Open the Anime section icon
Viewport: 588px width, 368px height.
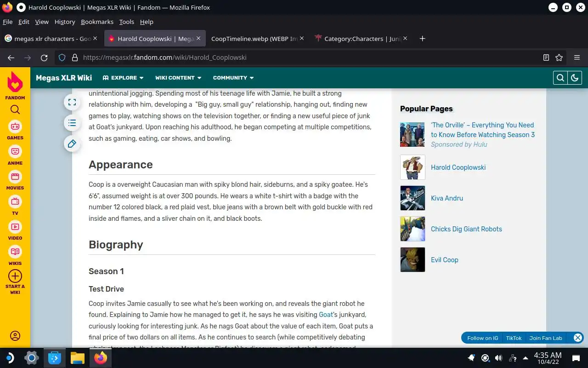[15, 151]
